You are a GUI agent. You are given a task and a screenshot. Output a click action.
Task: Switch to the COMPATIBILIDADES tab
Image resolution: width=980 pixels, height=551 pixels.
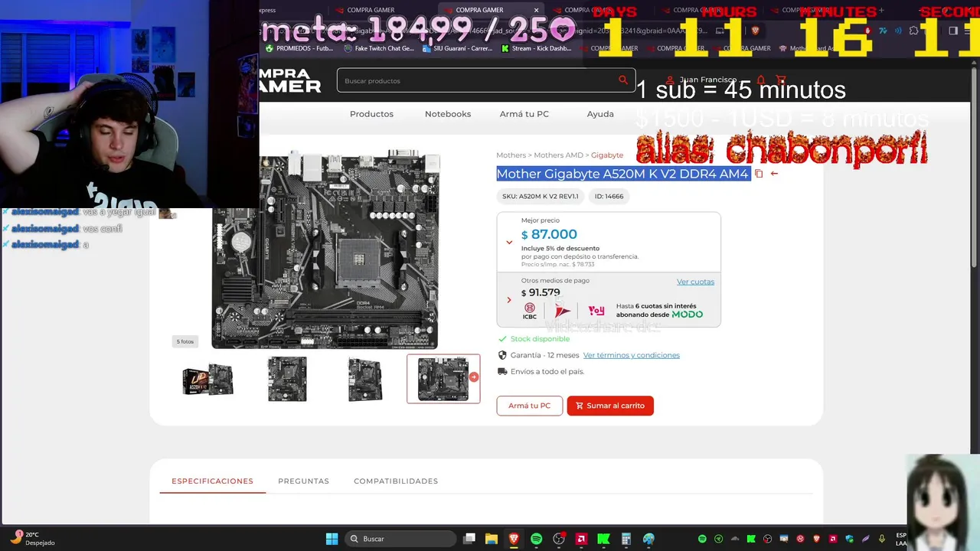[396, 481]
